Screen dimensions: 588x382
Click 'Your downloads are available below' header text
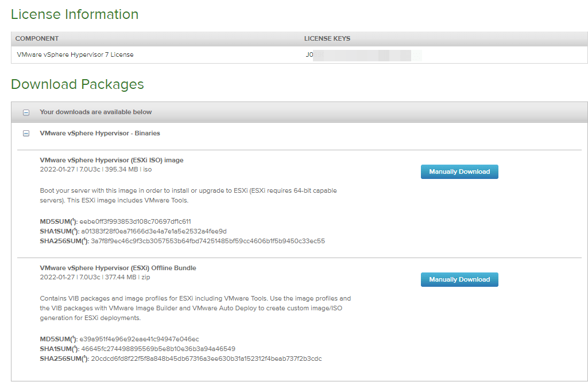click(x=95, y=112)
